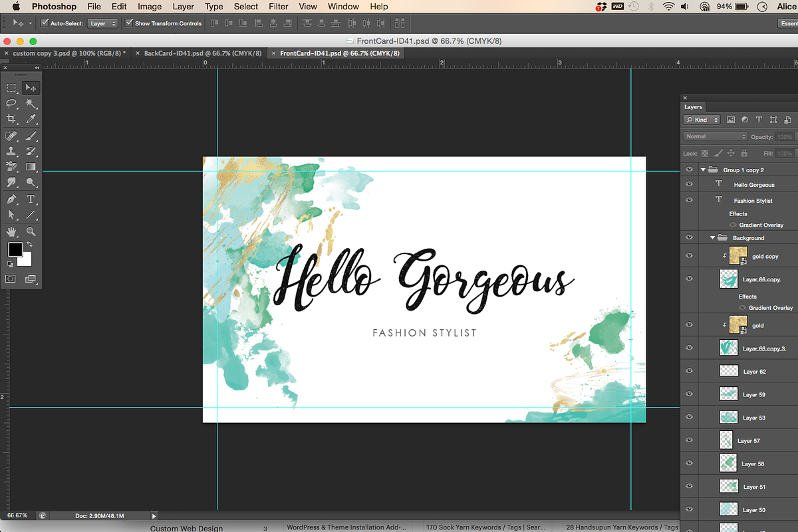
Task: Filter layers by adjustment layers icon
Action: point(745,120)
